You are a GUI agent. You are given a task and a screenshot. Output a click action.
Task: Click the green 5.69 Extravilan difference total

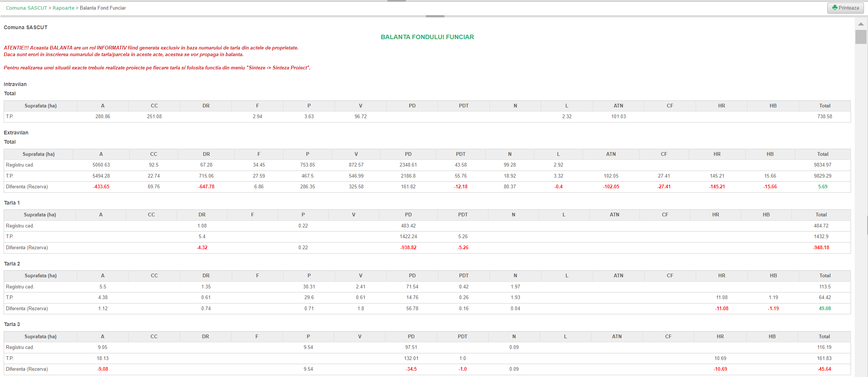pos(823,187)
